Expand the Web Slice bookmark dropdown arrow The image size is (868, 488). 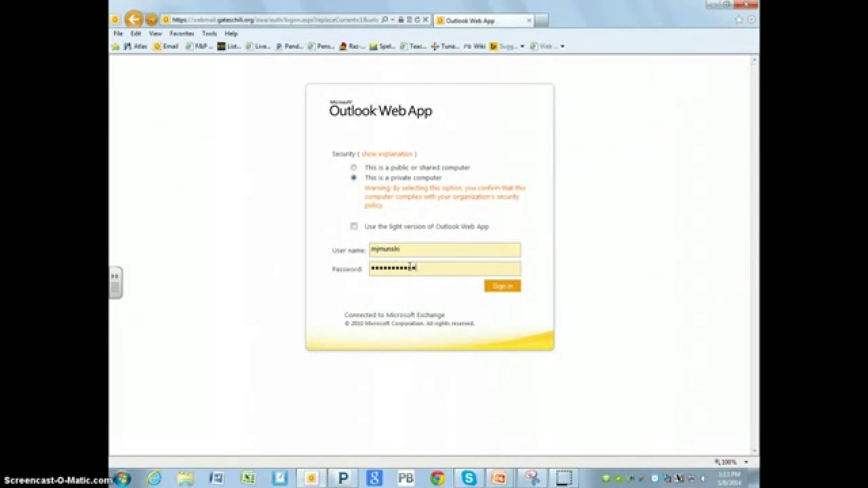point(562,46)
